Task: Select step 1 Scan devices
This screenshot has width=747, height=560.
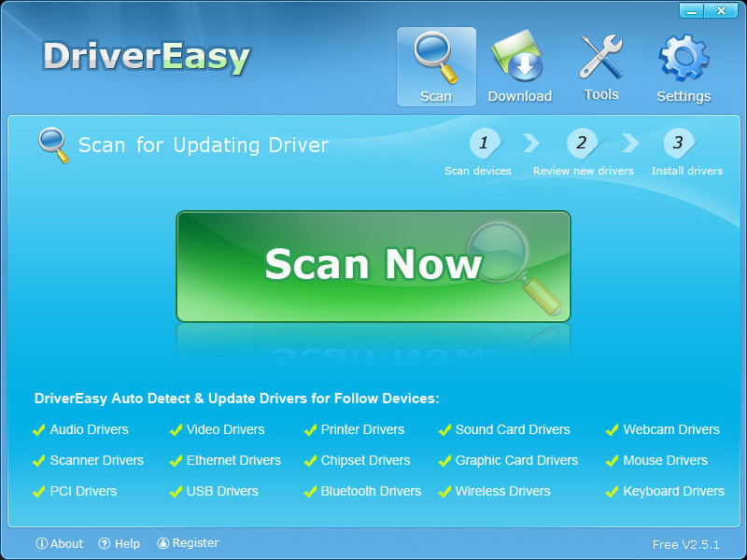Action: pyautogui.click(x=478, y=152)
